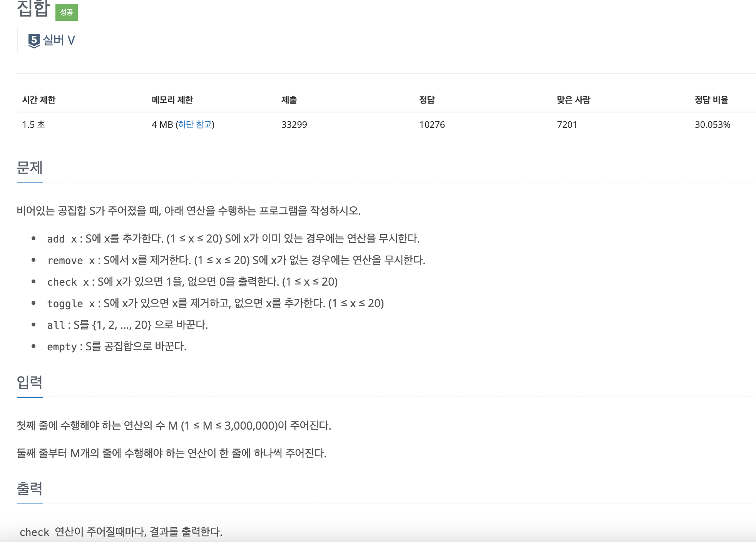Click the 7201 solved users value

click(567, 124)
